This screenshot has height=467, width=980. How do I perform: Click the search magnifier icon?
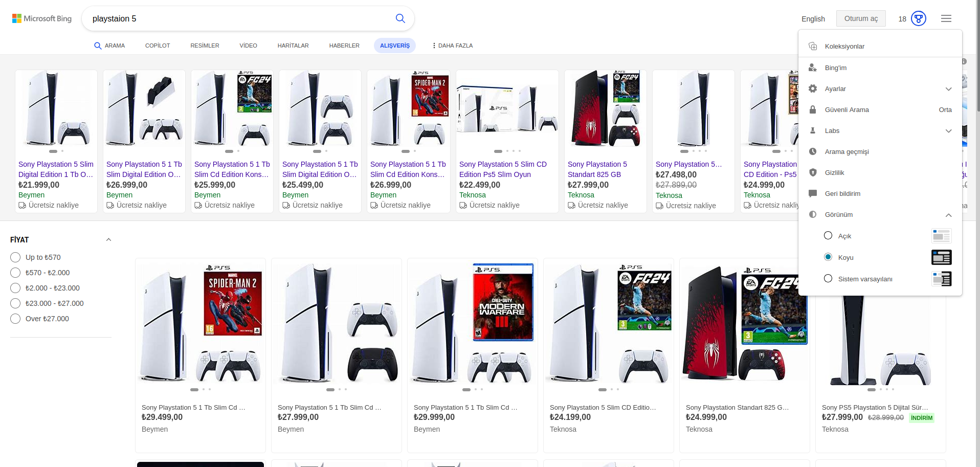pos(400,18)
